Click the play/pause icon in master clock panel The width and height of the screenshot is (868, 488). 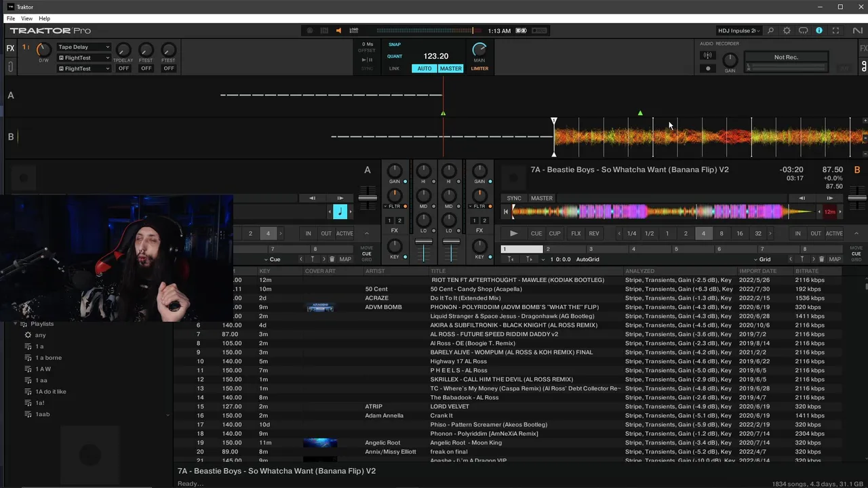tap(368, 60)
